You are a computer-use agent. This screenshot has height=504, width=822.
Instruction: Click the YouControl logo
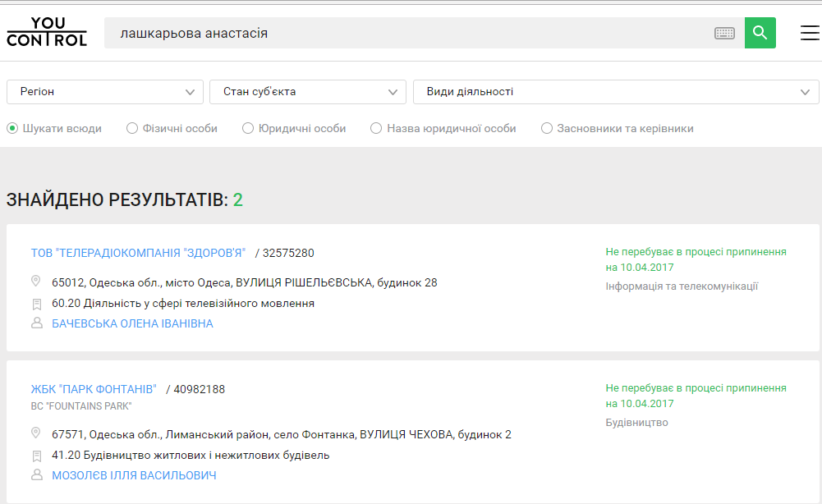click(x=47, y=32)
